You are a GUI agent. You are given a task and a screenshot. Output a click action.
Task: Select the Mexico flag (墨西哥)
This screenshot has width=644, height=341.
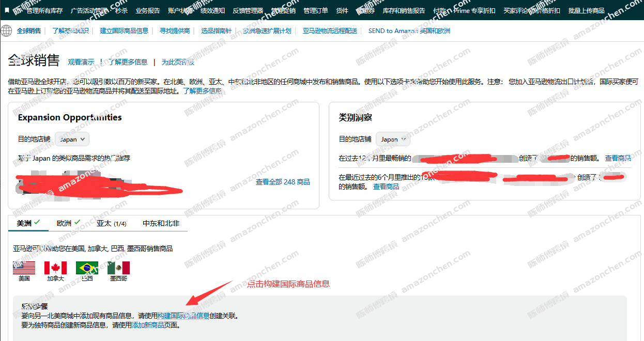tap(118, 268)
